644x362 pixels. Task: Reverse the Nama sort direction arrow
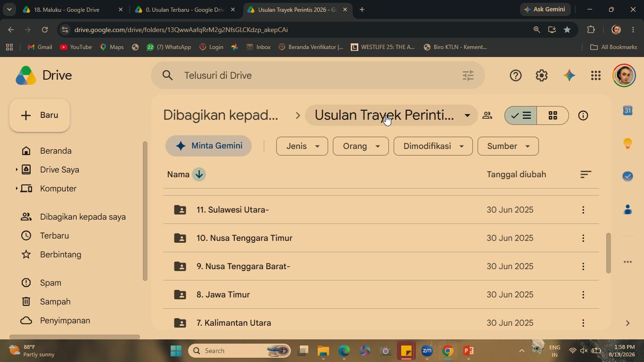pos(199,174)
